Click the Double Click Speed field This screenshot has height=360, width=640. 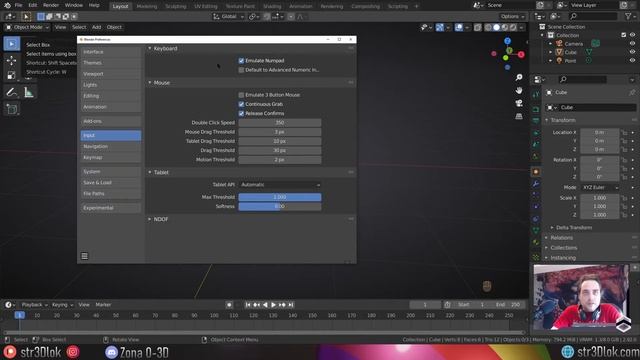tap(280, 122)
